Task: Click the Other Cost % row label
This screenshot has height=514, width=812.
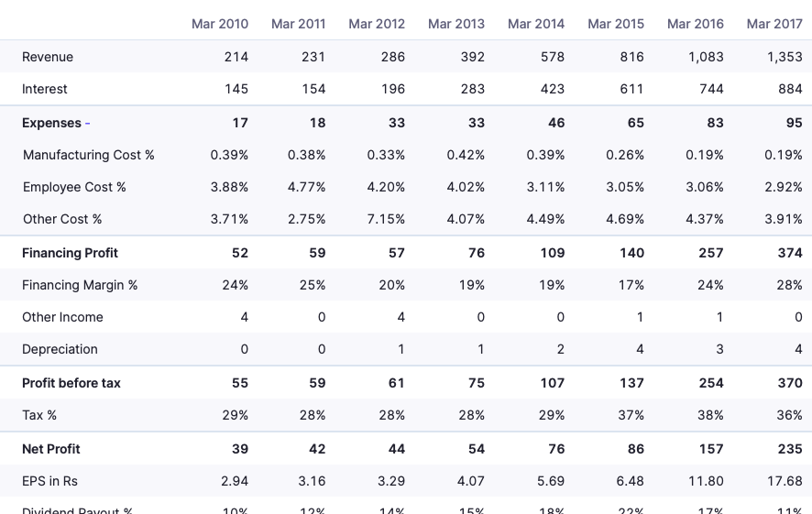Action: (x=62, y=219)
